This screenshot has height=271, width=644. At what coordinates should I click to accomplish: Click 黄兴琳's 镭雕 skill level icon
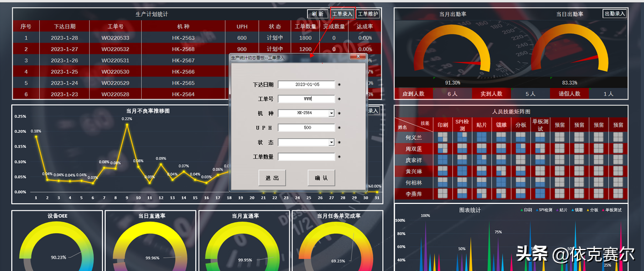(x=501, y=171)
